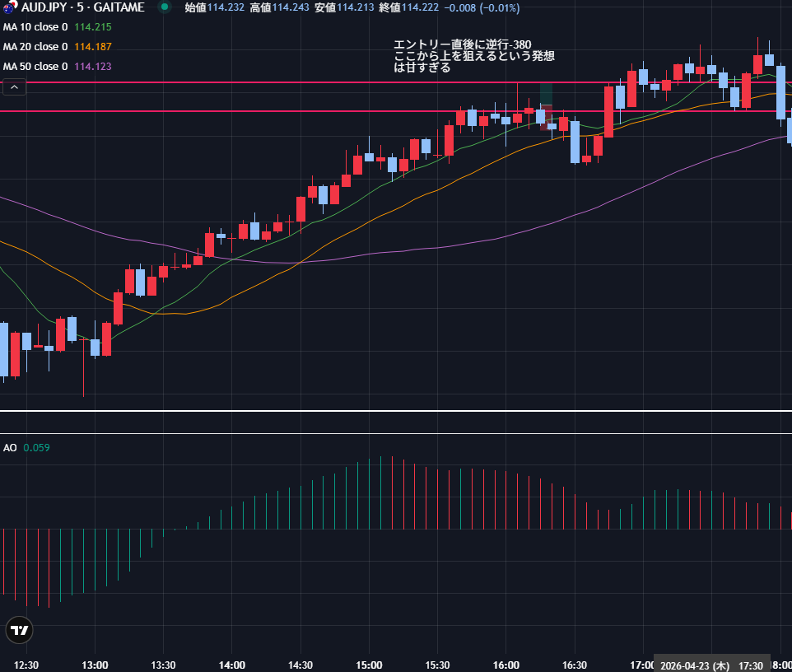This screenshot has height=672, width=792.
Task: Click the green market status dot
Action: pyautogui.click(x=165, y=7)
